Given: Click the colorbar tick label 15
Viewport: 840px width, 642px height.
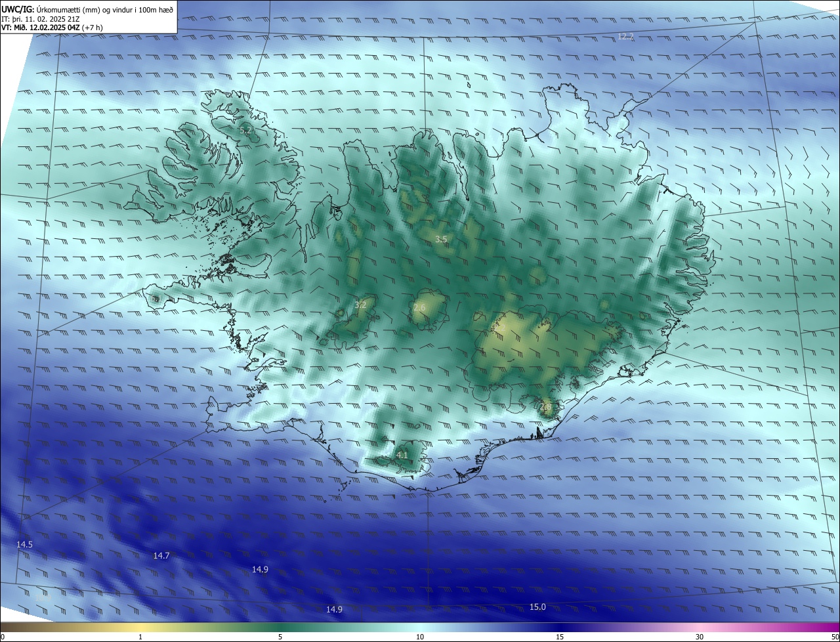Looking at the screenshot, I should click(560, 637).
